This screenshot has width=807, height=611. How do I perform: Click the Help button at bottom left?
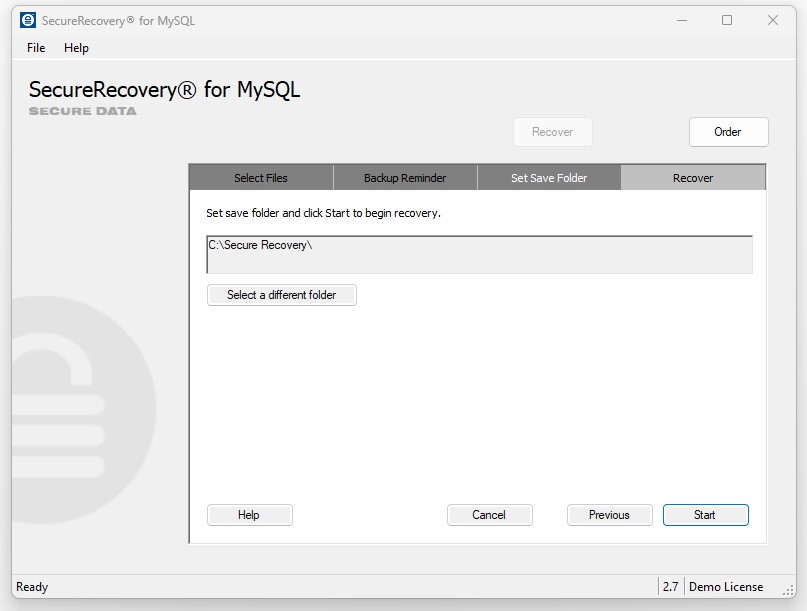coord(249,514)
